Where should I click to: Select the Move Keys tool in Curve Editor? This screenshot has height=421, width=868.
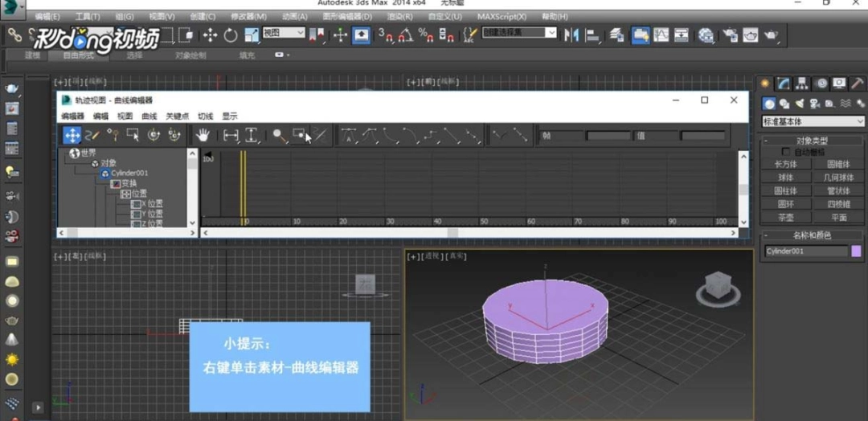tap(72, 135)
